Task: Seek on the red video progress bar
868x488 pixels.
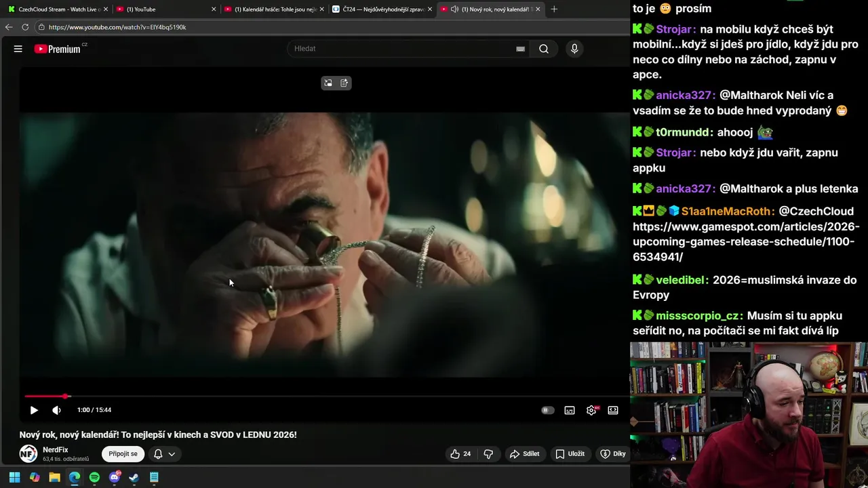Action: point(325,396)
